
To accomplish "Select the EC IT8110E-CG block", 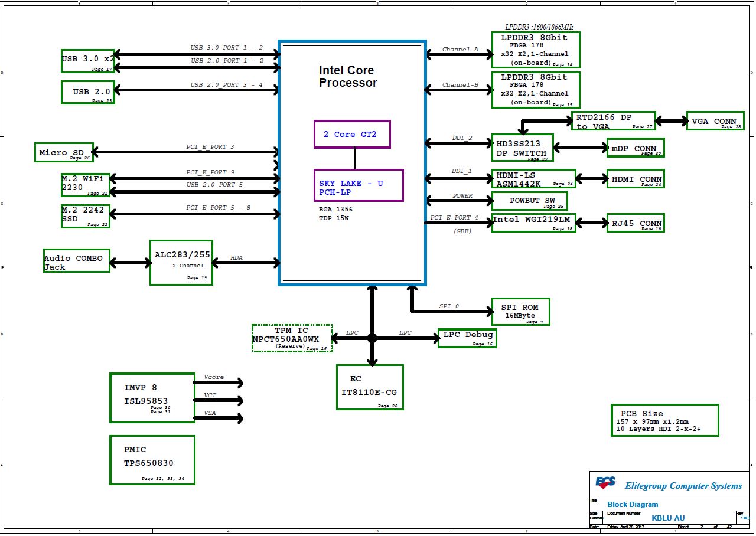I will [370, 387].
